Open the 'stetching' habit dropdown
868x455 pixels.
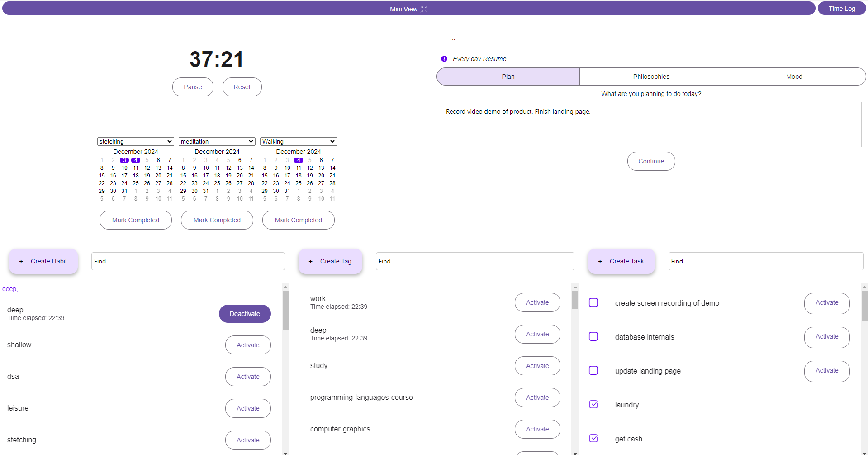135,142
